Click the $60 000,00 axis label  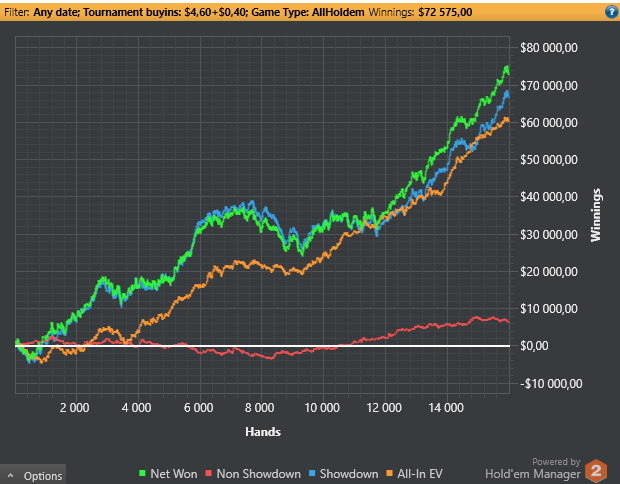(549, 123)
